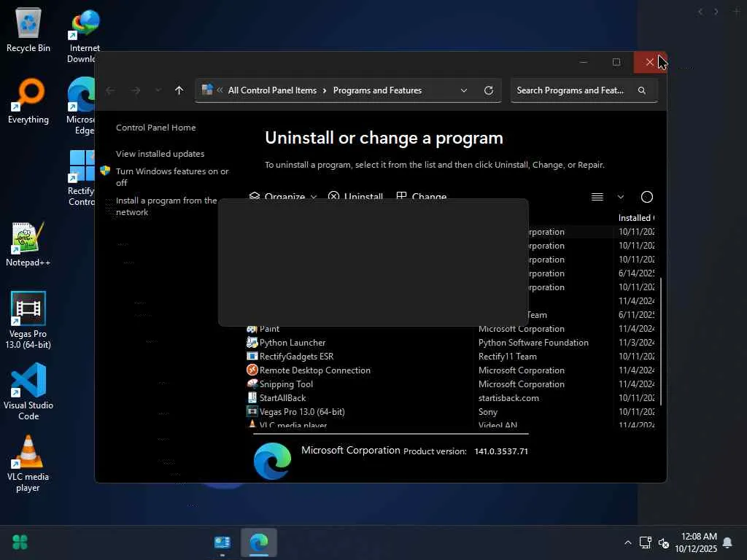Click the vertical scrollbar of program list
The image size is (747, 560).
pyautogui.click(x=661, y=341)
